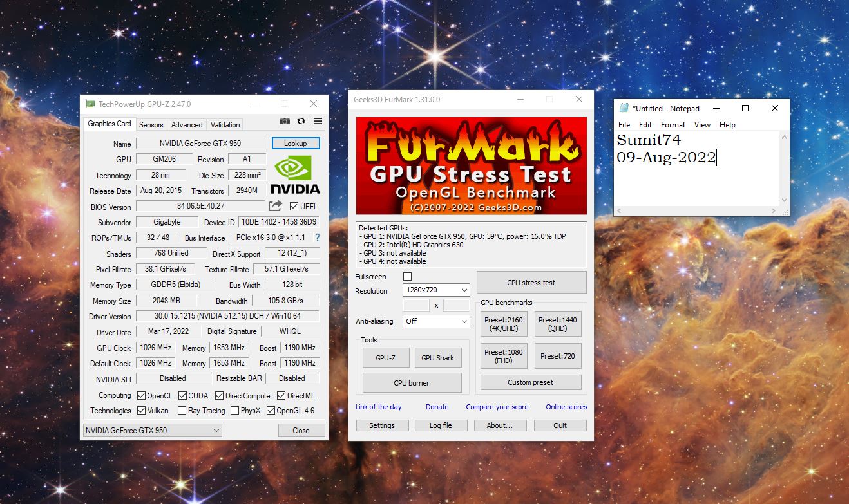Open the GPU-Z hamburger menu icon
Image resolution: width=849 pixels, height=504 pixels.
tap(318, 121)
